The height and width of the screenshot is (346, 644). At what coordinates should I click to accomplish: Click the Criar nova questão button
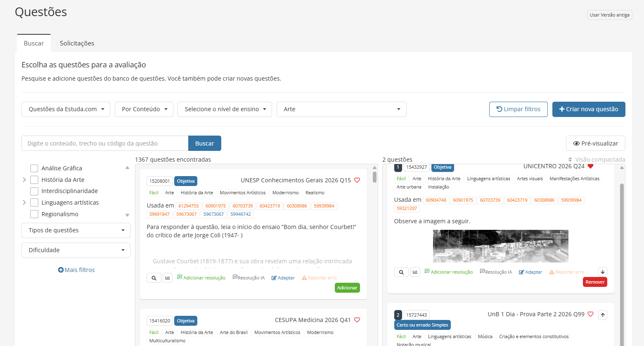(x=589, y=109)
